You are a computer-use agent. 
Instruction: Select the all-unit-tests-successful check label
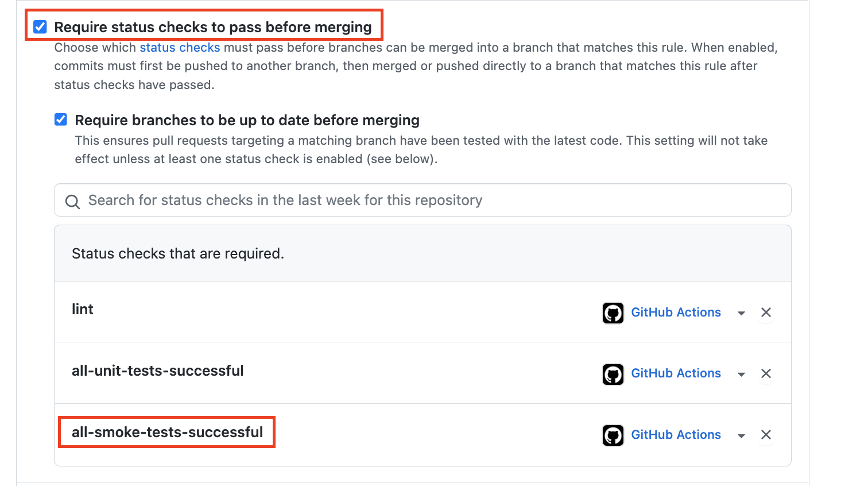pos(158,371)
